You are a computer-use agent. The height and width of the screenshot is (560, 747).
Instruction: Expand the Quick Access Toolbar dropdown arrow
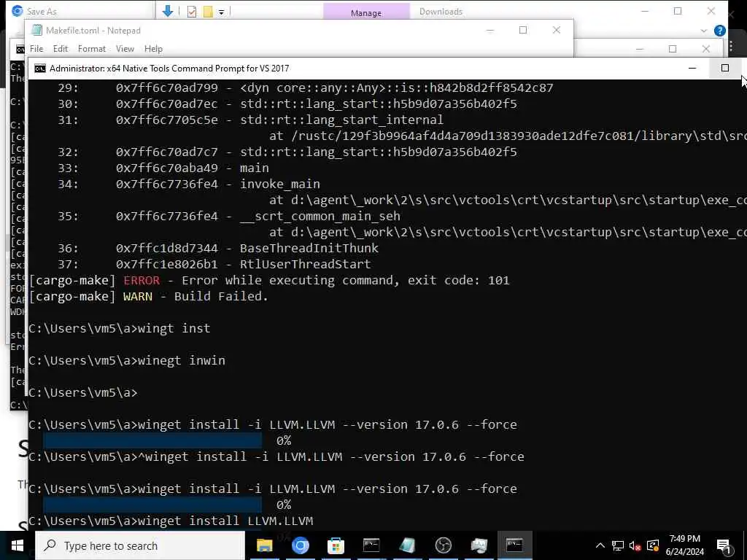pos(222,12)
